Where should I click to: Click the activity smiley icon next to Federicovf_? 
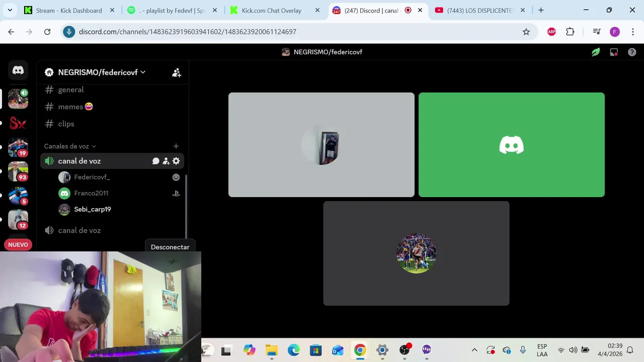[176, 177]
